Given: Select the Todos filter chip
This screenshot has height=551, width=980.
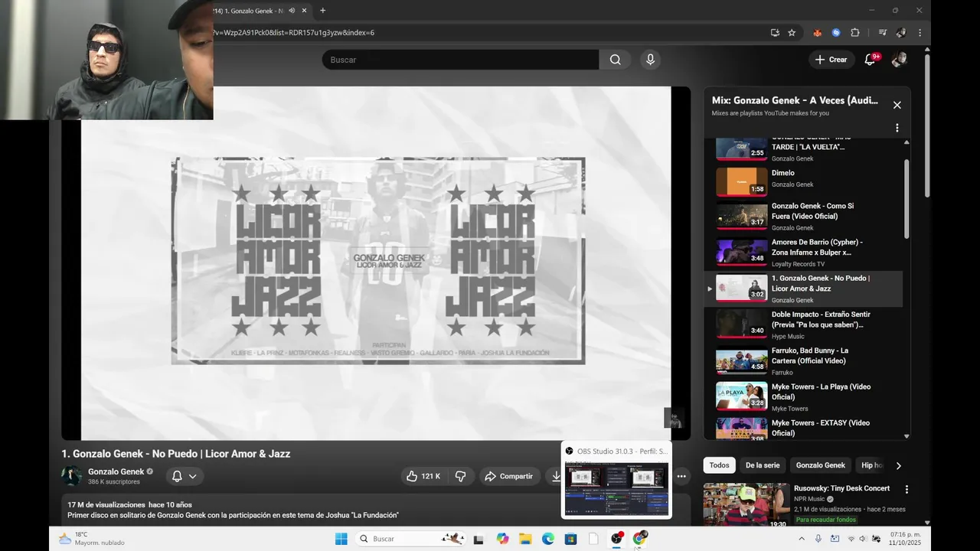Looking at the screenshot, I should point(719,465).
